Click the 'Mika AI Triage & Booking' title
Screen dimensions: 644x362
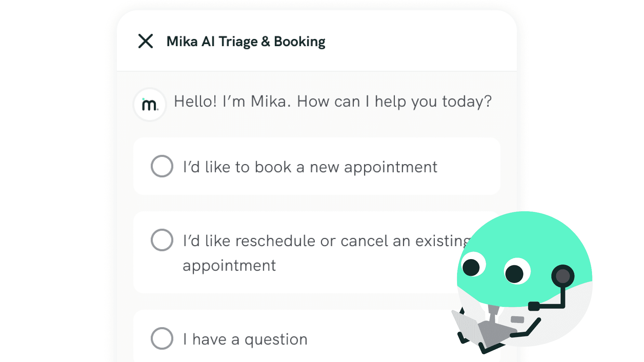click(x=246, y=41)
